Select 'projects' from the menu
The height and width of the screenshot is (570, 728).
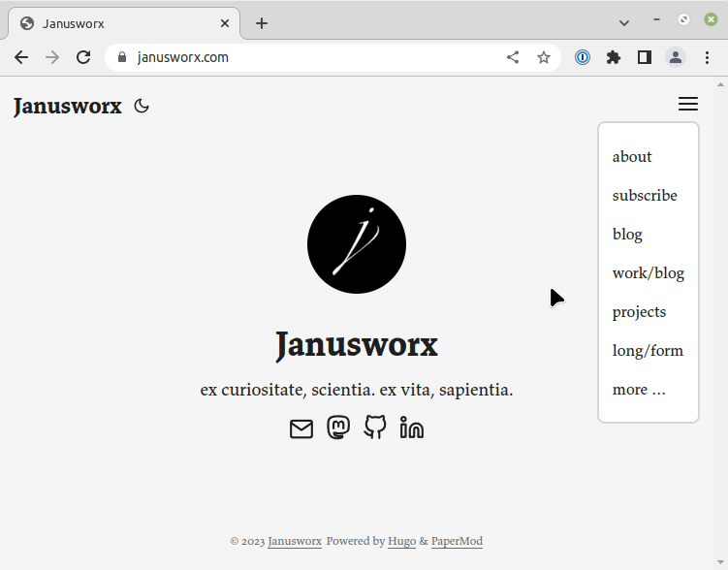coord(639,312)
